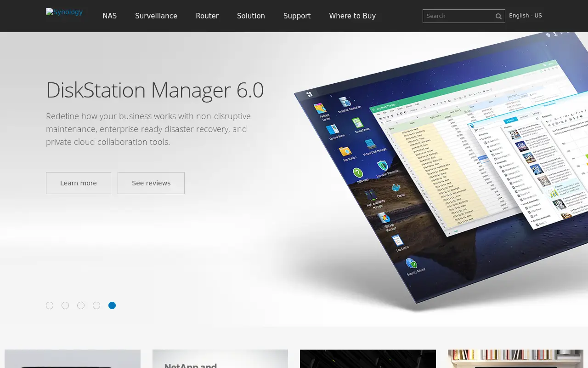Click the magnifier search icon
This screenshot has height=368, width=588.
(498, 16)
